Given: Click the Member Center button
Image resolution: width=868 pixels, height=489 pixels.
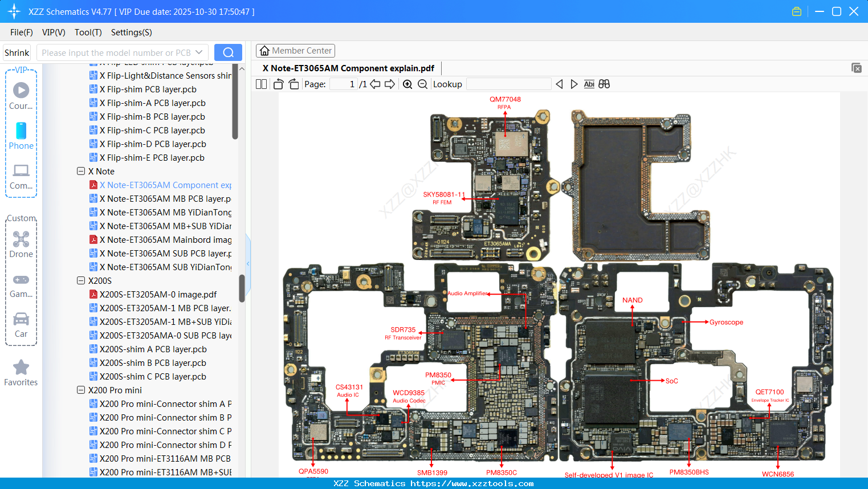Looking at the screenshot, I should (x=295, y=50).
